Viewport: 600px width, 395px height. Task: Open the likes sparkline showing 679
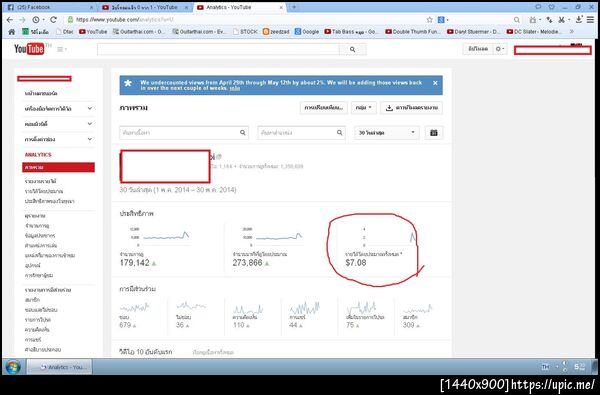point(135,316)
